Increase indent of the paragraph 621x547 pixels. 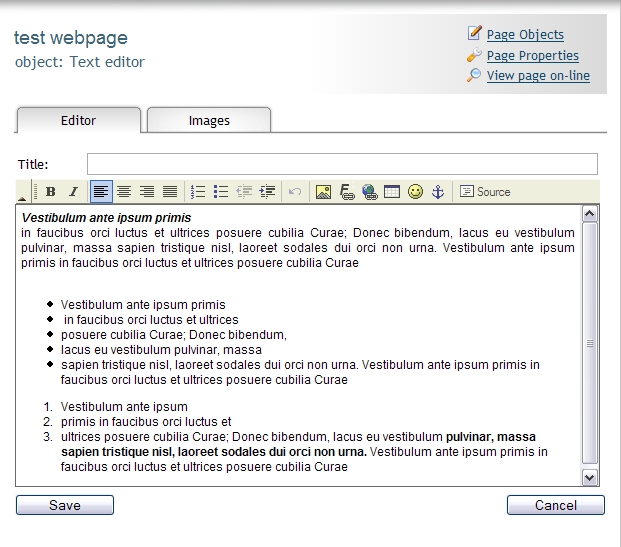pyautogui.click(x=267, y=192)
